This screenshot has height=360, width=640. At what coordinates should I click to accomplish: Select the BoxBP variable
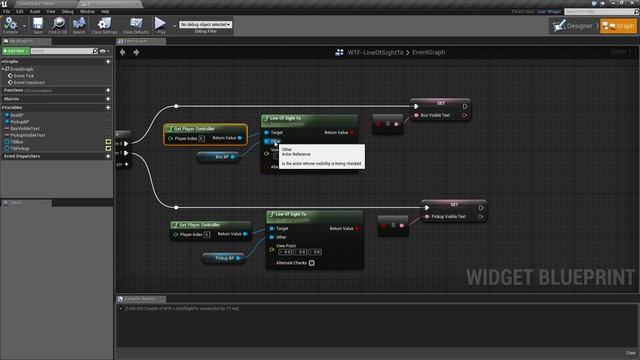17,116
